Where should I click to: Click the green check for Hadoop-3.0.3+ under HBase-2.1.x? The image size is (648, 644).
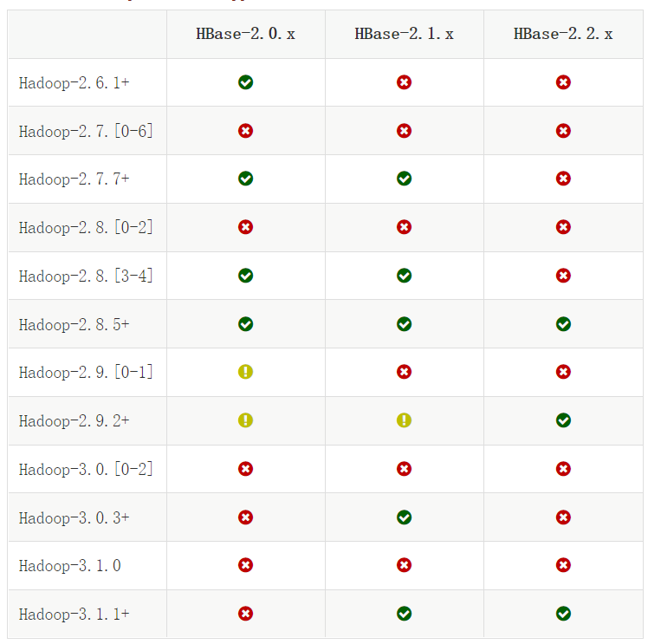click(x=404, y=517)
